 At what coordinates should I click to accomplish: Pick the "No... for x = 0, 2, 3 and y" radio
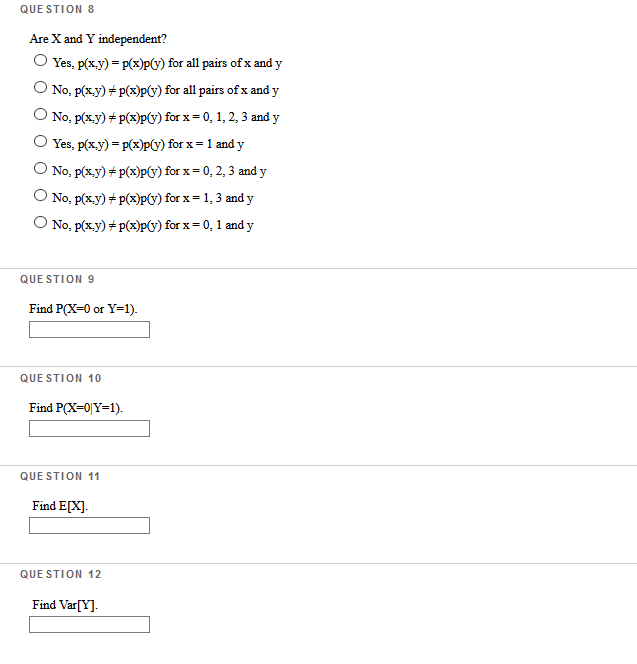click(x=40, y=169)
